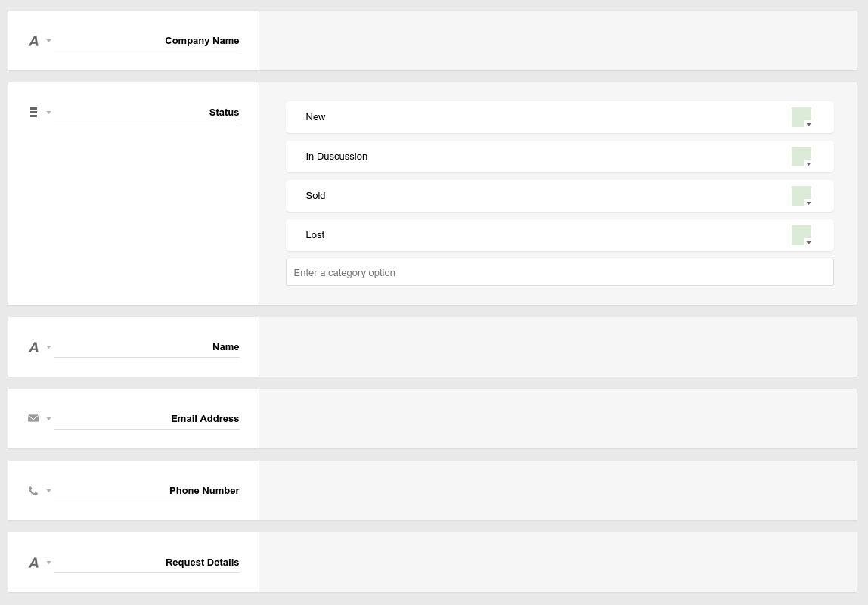
Task: Open the field type arrow for Request Details
Action: 48,563
